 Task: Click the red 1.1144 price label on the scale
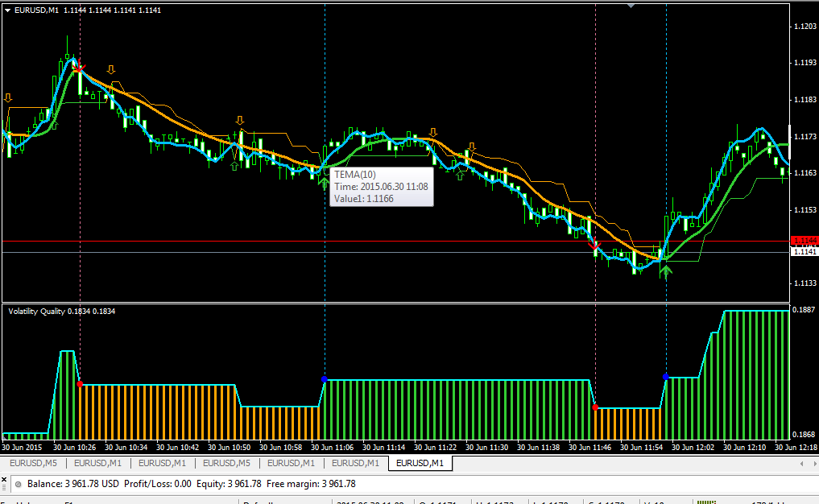[805, 240]
